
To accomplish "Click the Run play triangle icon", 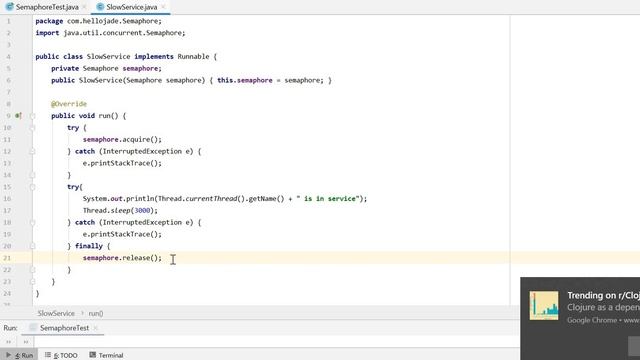I will [x=8, y=355].
